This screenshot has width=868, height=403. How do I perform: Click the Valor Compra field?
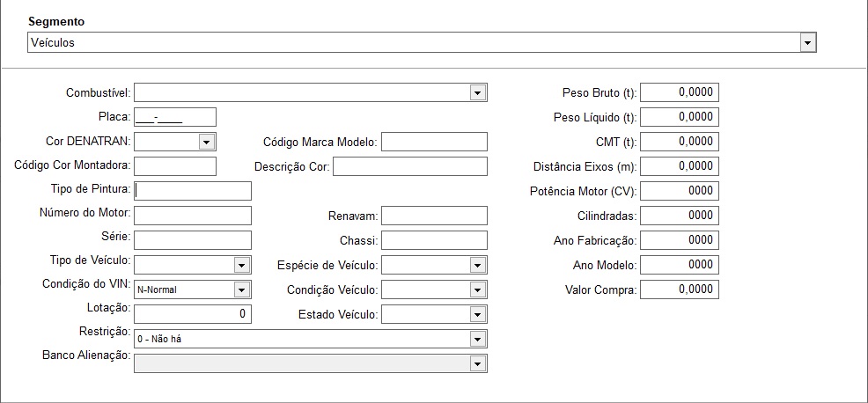pos(680,289)
